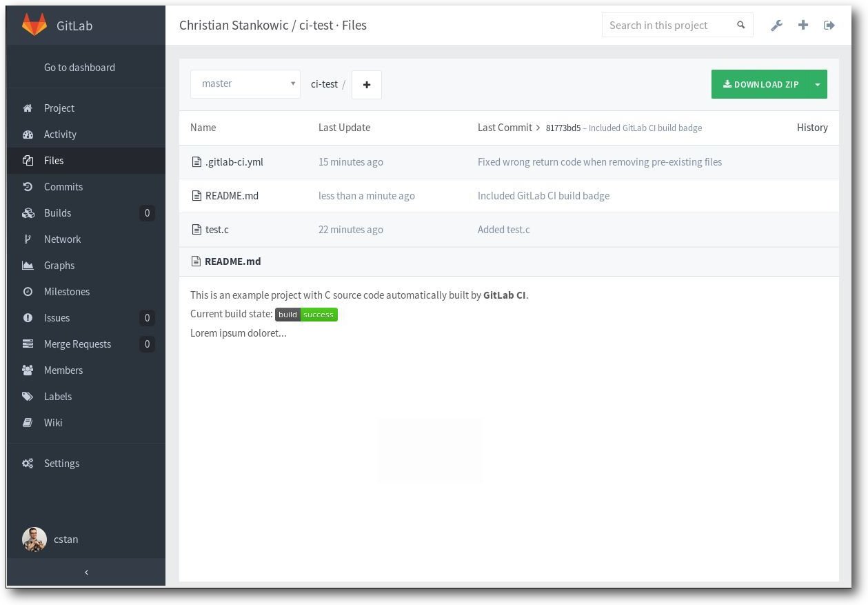This screenshot has height=605, width=868.
Task: Click '15 minutes ago' timestamp
Action: coord(351,162)
